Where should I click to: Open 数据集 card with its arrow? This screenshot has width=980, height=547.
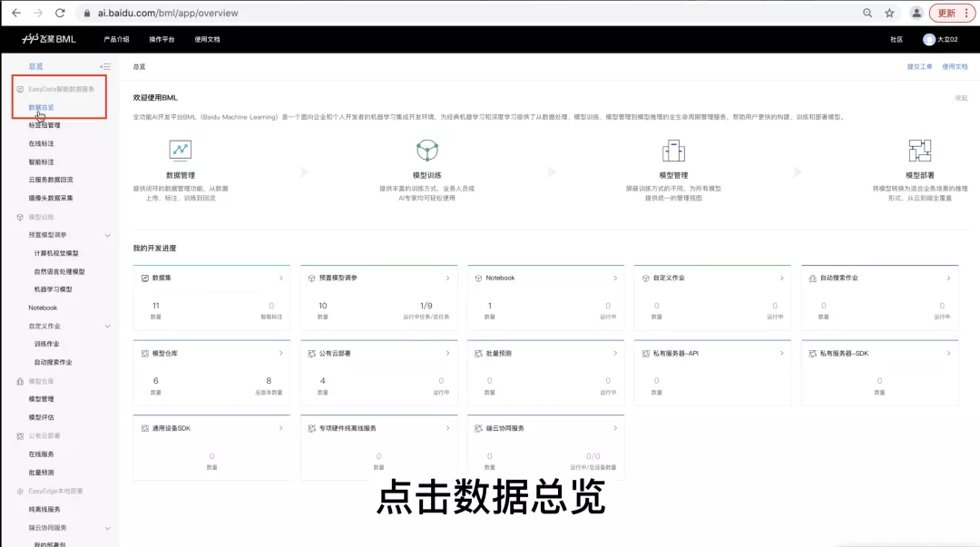click(x=280, y=278)
